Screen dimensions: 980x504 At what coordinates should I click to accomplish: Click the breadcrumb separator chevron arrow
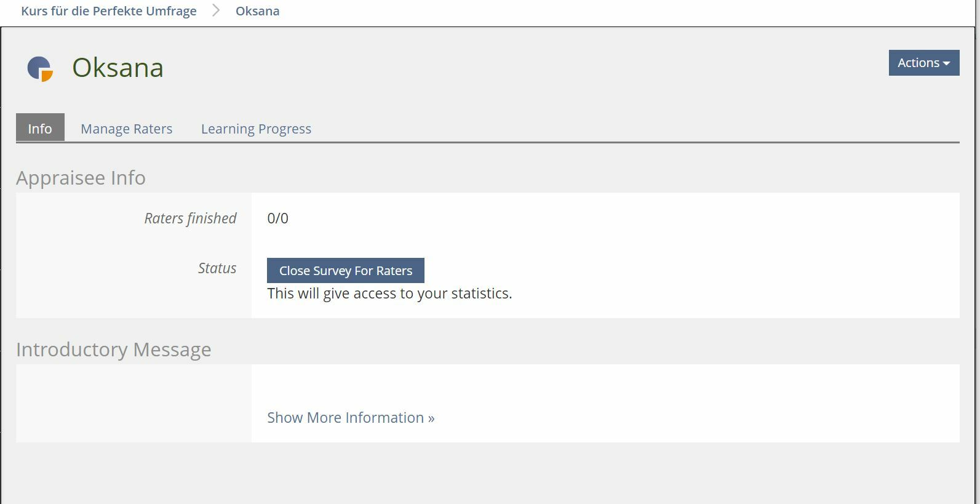click(x=216, y=10)
